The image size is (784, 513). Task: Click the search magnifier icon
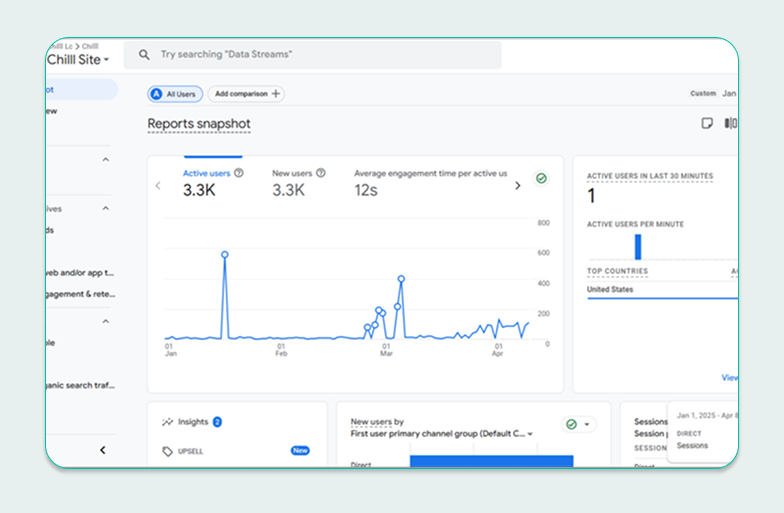pyautogui.click(x=145, y=55)
